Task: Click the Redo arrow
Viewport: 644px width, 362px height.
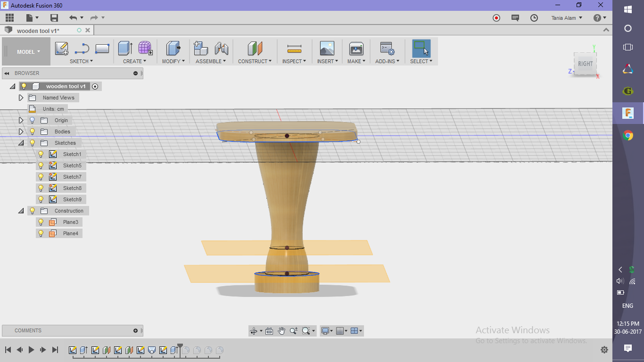Action: 94,18
